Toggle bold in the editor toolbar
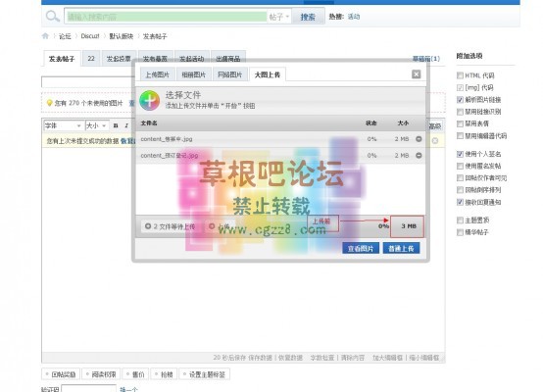The height and width of the screenshot is (392, 543). [116, 125]
